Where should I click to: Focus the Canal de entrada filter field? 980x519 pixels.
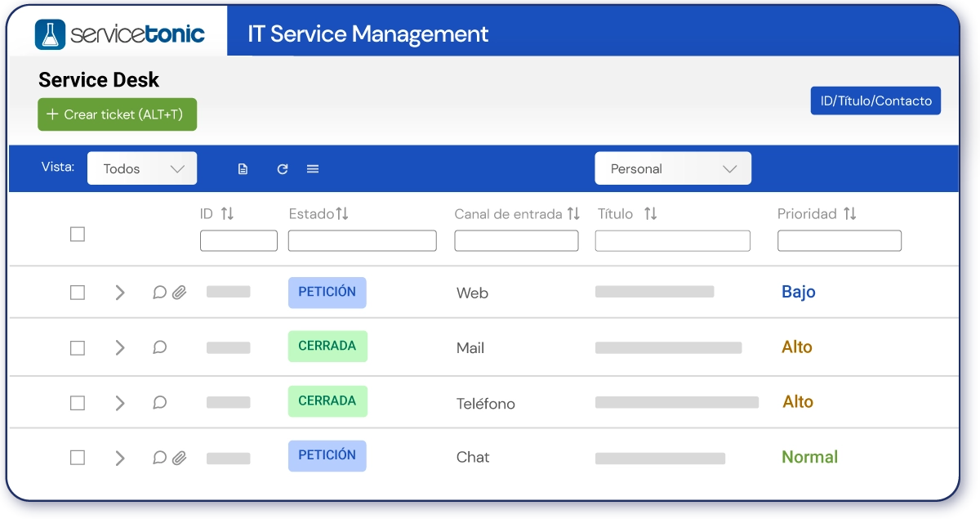(516, 240)
